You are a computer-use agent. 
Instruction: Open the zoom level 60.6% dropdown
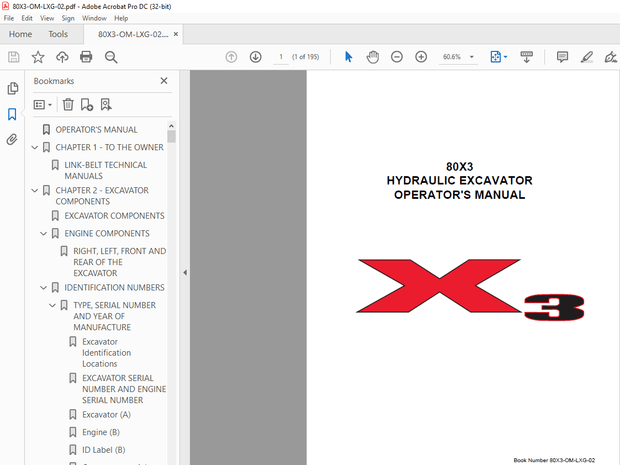click(x=472, y=57)
